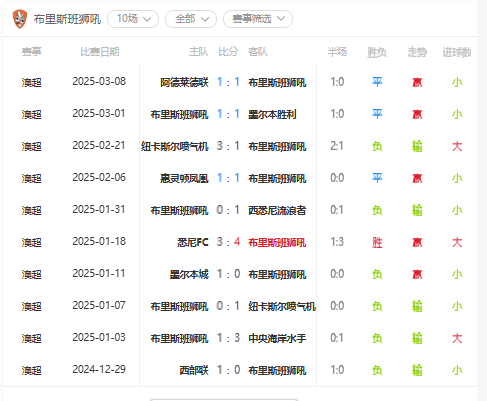Open the 墨尔本城 team link
The width and height of the screenshot is (487, 401).
[x=189, y=274]
